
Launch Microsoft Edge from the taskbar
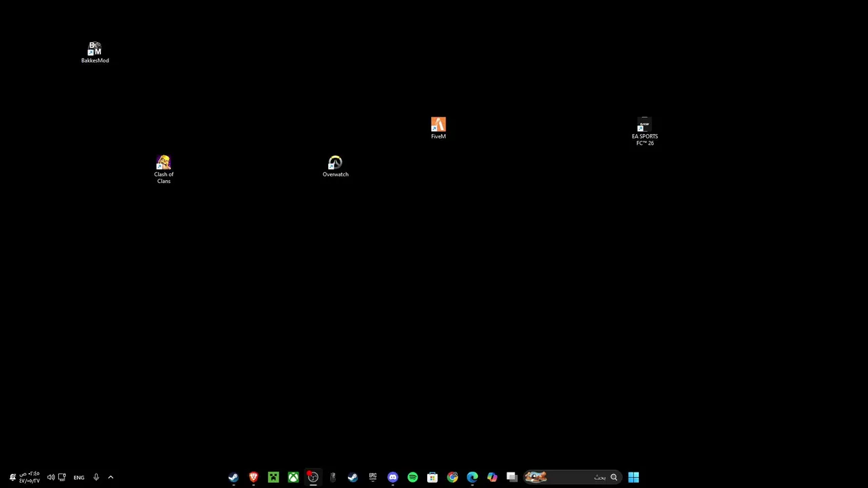(472, 477)
